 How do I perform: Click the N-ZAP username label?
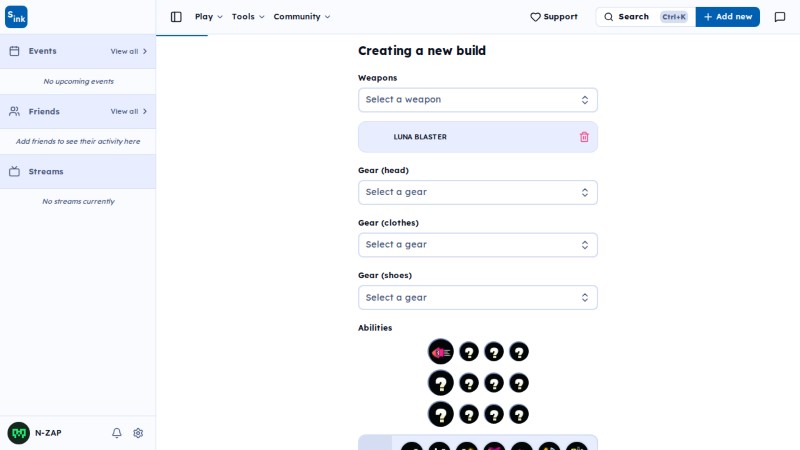(48, 433)
